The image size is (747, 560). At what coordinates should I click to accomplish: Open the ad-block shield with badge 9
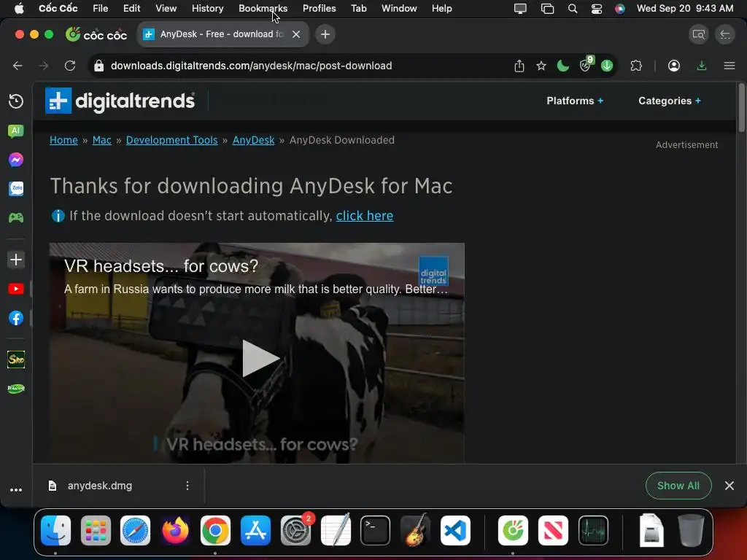(586, 64)
